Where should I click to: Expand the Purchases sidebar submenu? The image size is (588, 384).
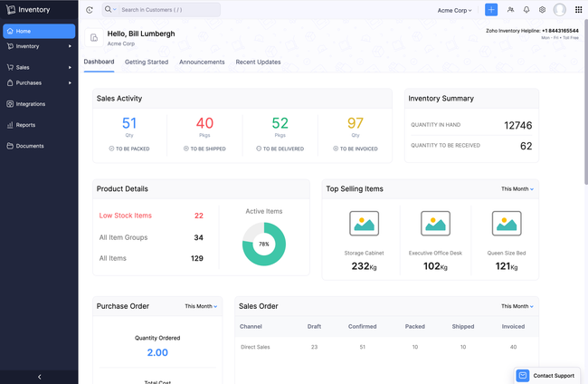click(70, 82)
